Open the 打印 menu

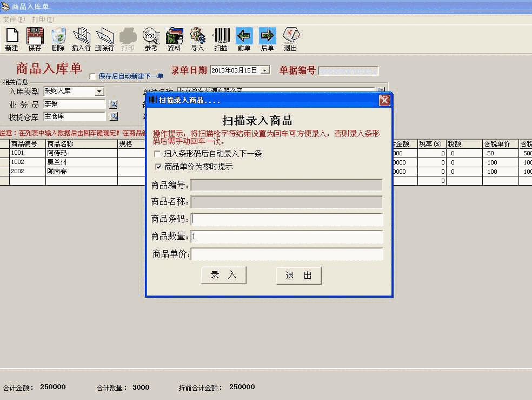[x=44, y=19]
